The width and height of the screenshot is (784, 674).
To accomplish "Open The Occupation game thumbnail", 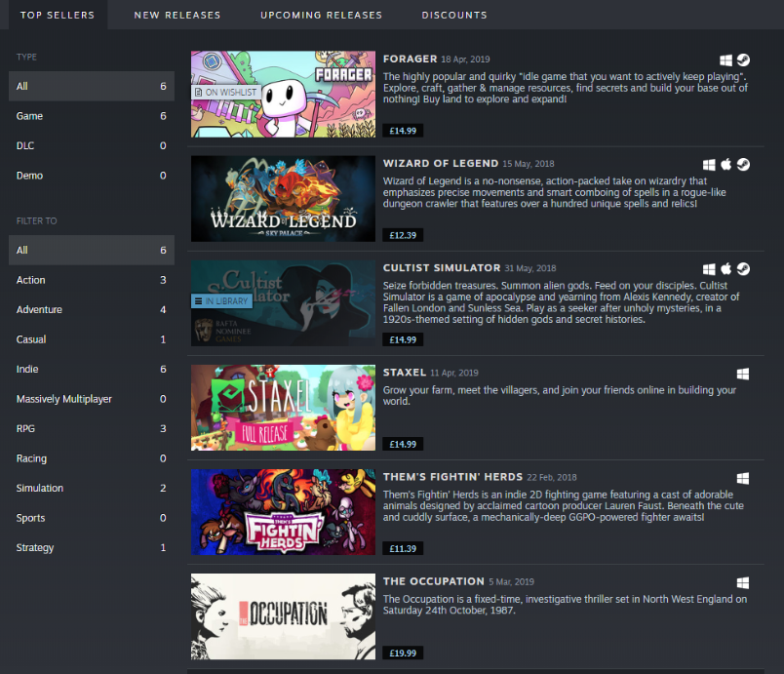I will pos(283,616).
